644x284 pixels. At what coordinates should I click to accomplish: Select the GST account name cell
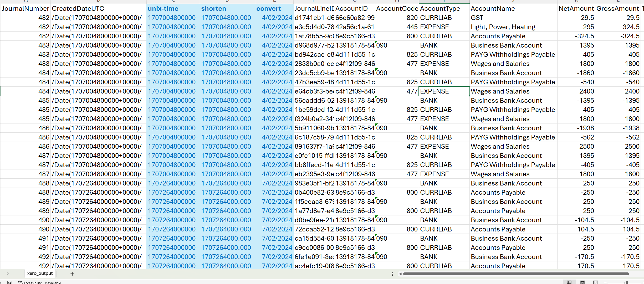click(477, 18)
